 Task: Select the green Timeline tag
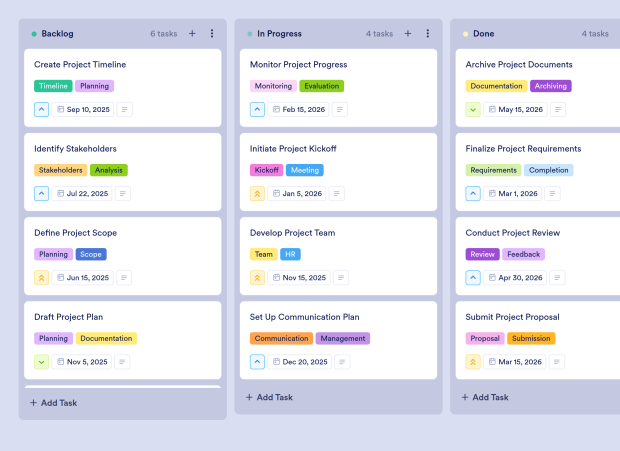coord(53,86)
